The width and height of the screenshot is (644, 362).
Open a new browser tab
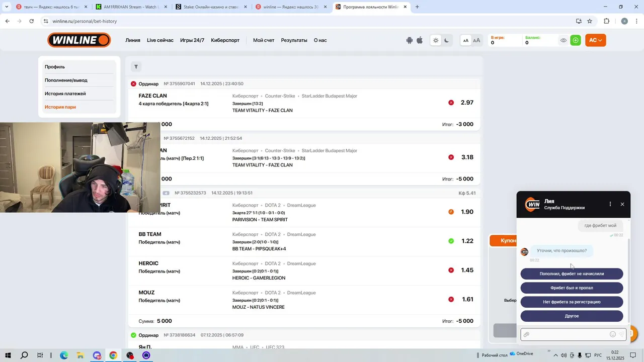point(417,7)
